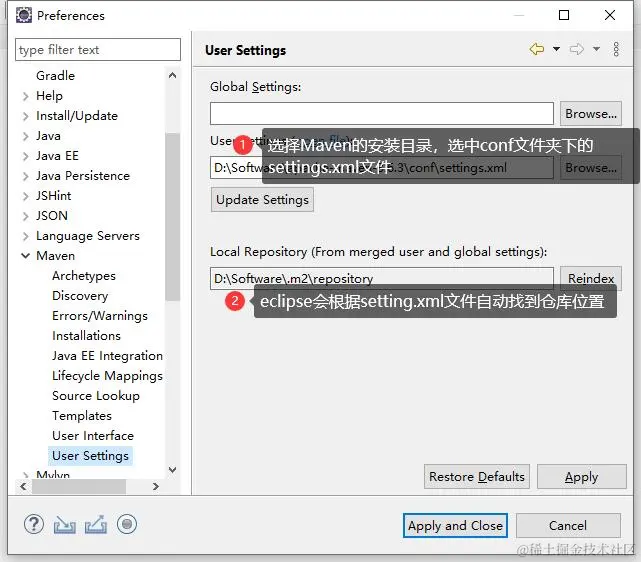
Task: Browse for Global Settings file
Action: pos(591,114)
